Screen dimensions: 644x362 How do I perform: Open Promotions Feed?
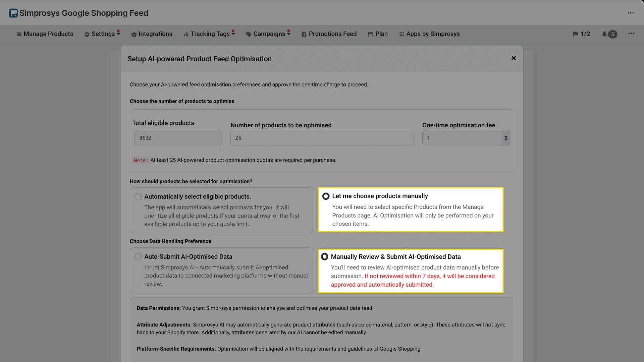(329, 34)
